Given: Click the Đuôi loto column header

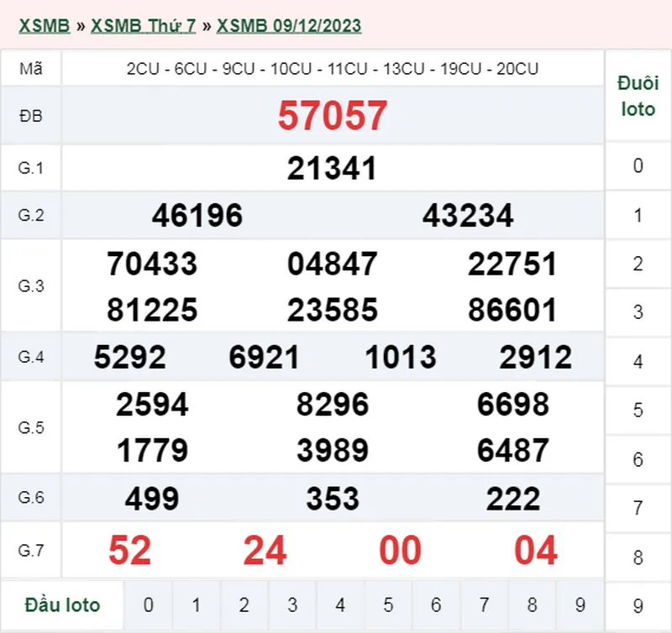Looking at the screenshot, I should pos(638,97).
